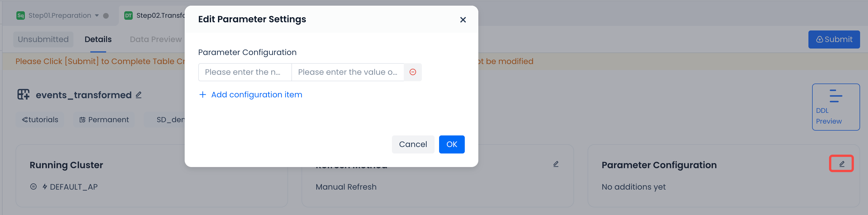The image size is (868, 215).
Task: Submit the dynamic table
Action: [x=834, y=40]
